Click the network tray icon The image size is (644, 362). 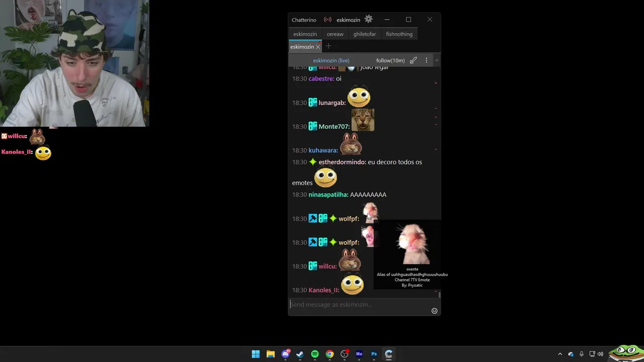(592, 354)
